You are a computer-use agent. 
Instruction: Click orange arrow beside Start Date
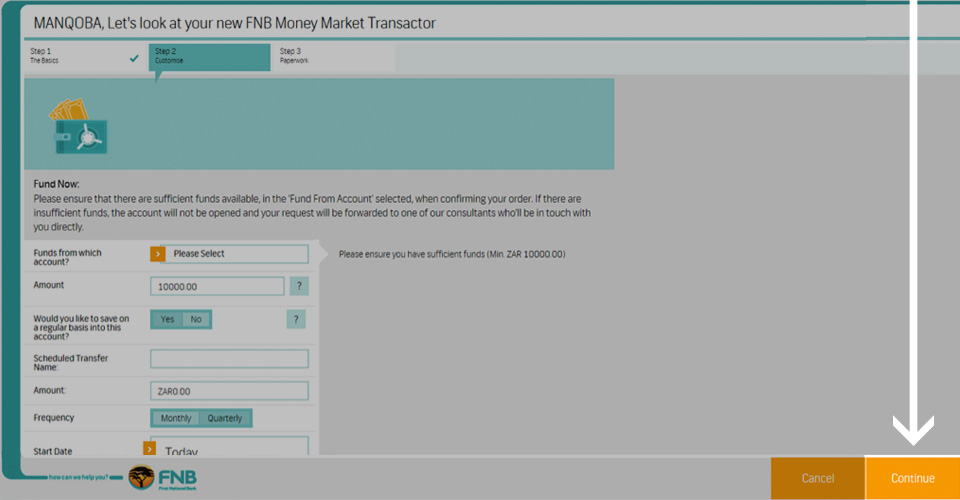[x=149, y=449]
